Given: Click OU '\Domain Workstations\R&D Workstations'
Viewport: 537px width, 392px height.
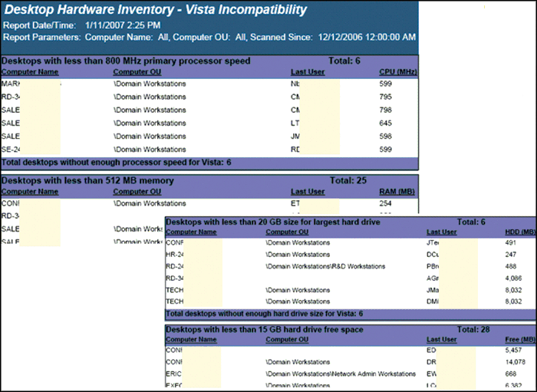Looking at the screenshot, I should 325,266.
